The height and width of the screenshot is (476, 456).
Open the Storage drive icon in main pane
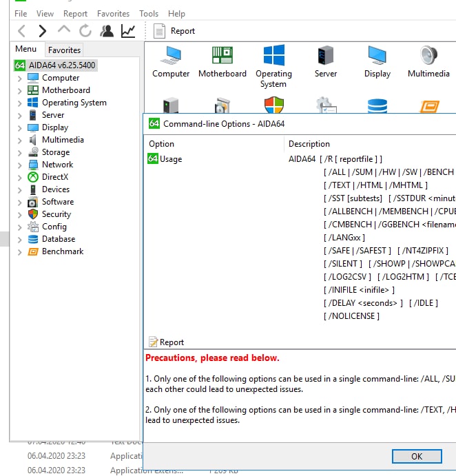pos(171,105)
